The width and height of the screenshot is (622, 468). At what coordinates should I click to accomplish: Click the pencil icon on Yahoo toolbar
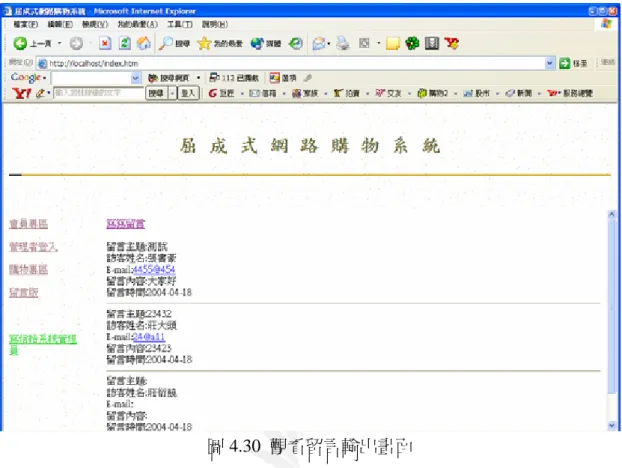(x=40, y=93)
